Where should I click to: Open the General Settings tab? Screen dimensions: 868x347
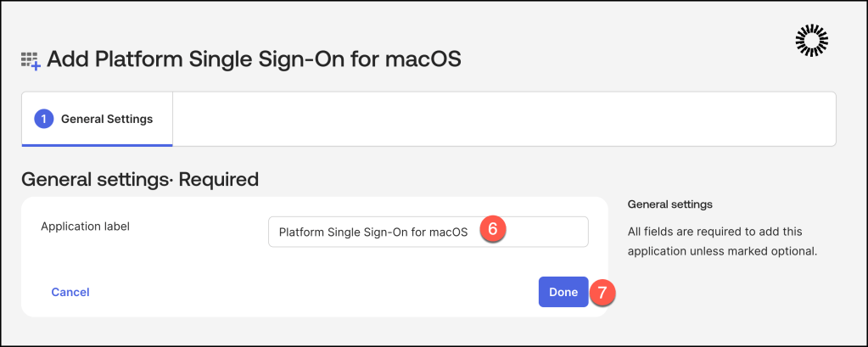(106, 119)
